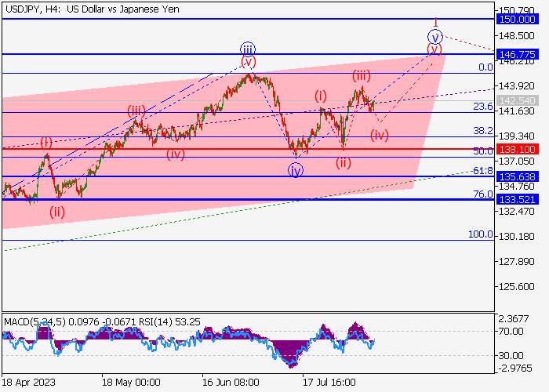549x392 pixels.
Task: Select the blue 146.775 price level tag
Action: pyautogui.click(x=517, y=54)
